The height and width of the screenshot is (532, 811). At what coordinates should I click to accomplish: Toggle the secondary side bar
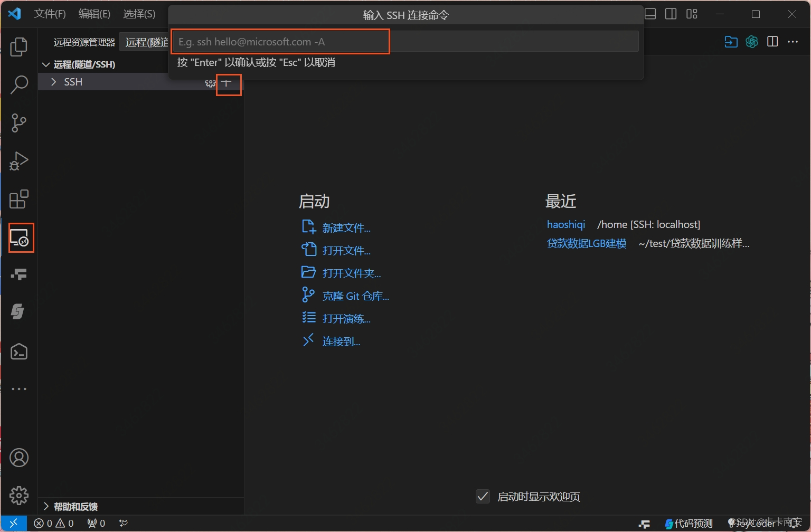tap(671, 14)
